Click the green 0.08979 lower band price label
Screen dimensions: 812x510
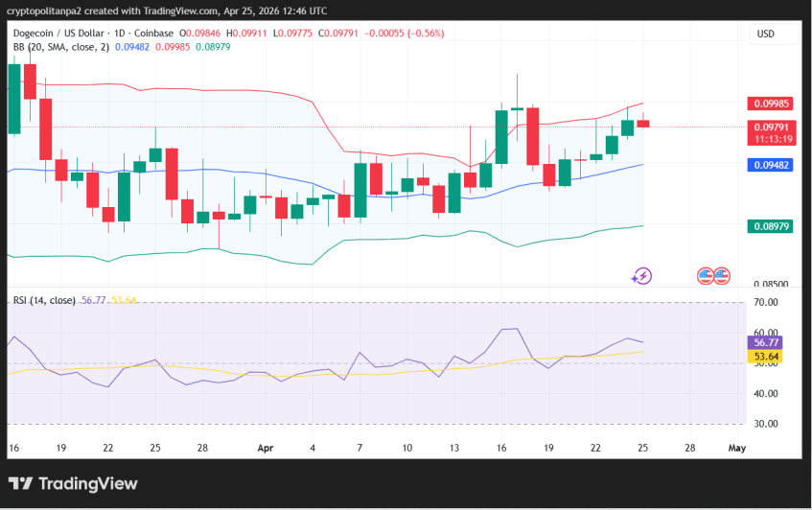(771, 226)
